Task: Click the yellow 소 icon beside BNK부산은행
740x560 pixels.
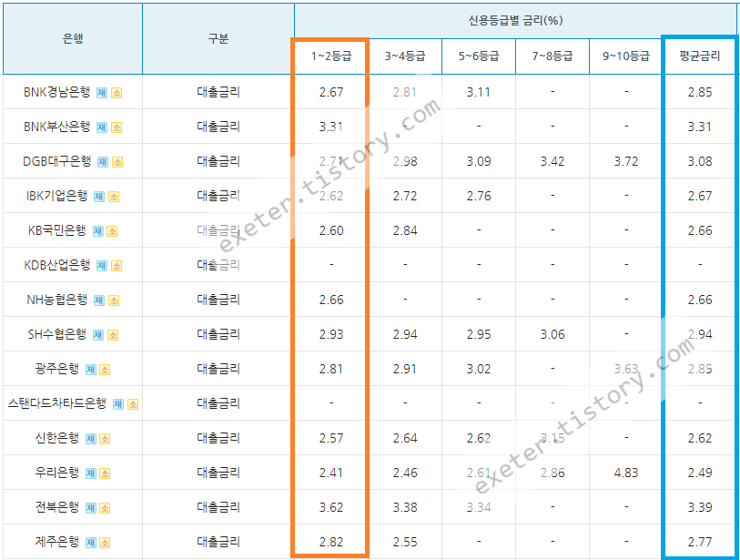Action: click(x=117, y=127)
